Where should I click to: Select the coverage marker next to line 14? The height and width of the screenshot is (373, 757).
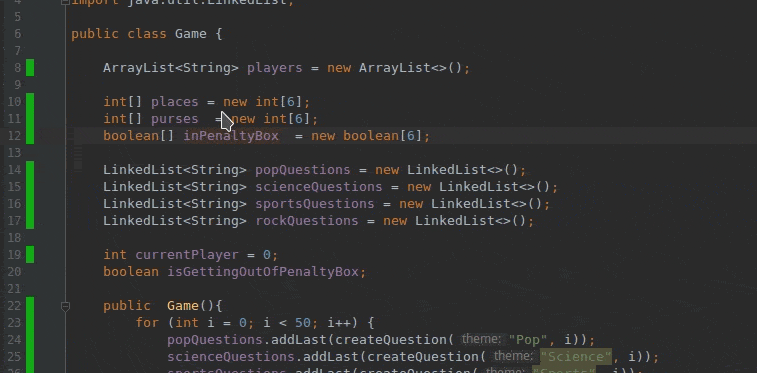click(x=30, y=170)
